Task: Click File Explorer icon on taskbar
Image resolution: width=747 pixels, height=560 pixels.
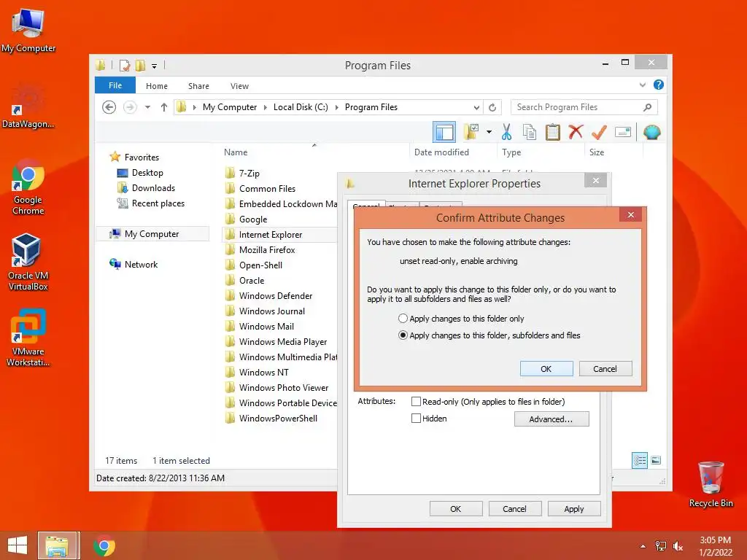Action: (x=57, y=545)
